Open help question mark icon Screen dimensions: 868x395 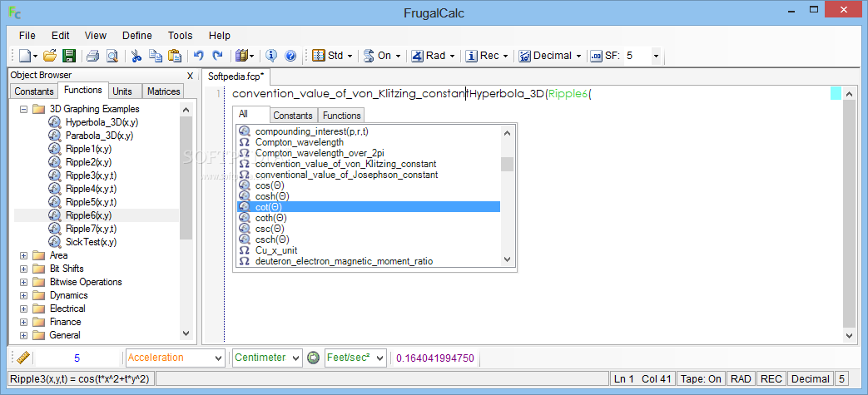click(290, 56)
